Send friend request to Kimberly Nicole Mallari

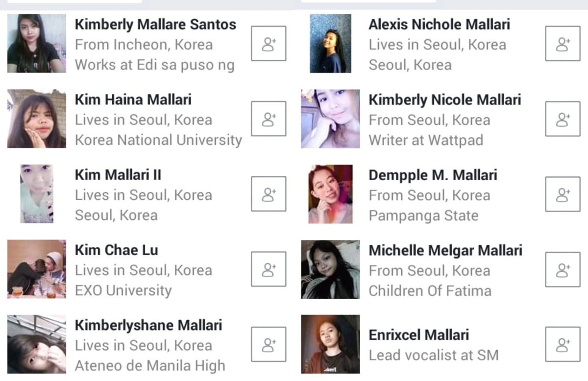563,119
